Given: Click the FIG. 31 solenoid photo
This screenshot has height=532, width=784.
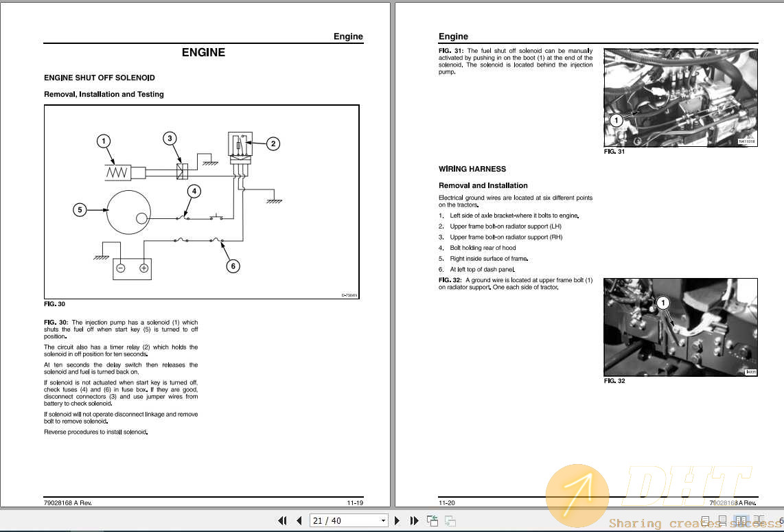Looking at the screenshot, I should tap(680, 97).
